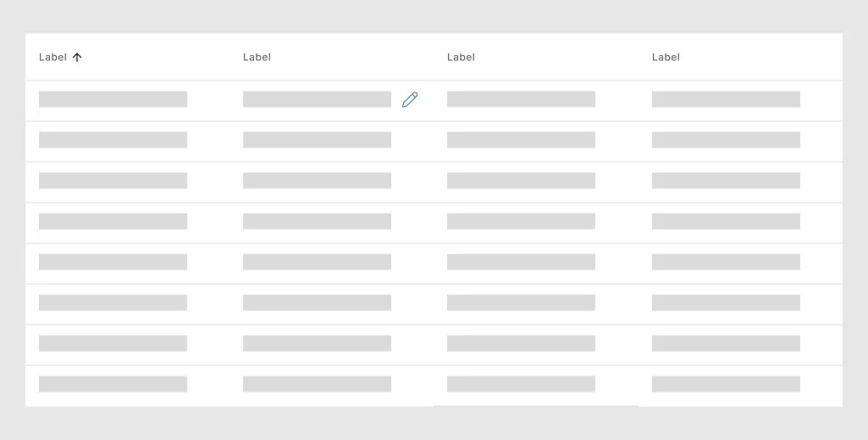
Task: Select the last row's first column cell
Action: [x=113, y=384]
